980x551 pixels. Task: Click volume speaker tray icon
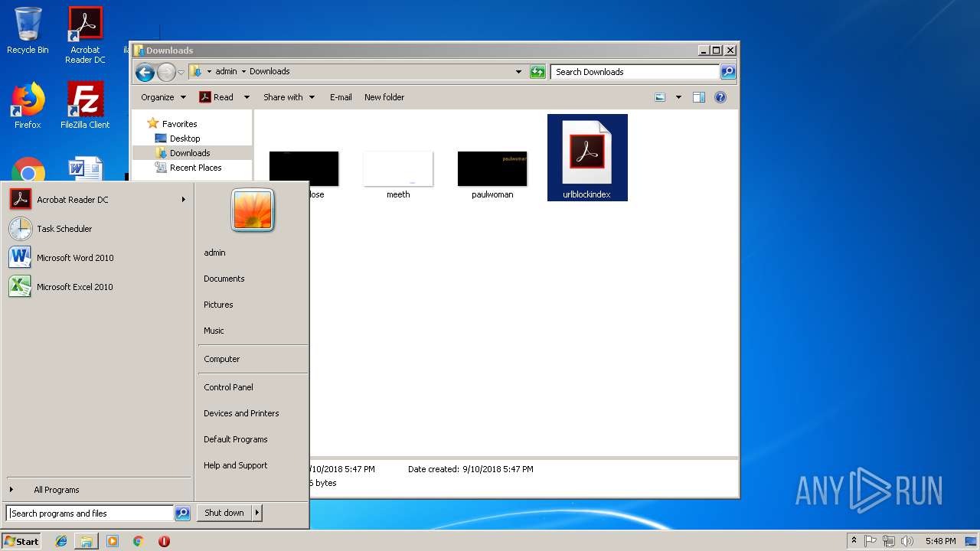(907, 541)
